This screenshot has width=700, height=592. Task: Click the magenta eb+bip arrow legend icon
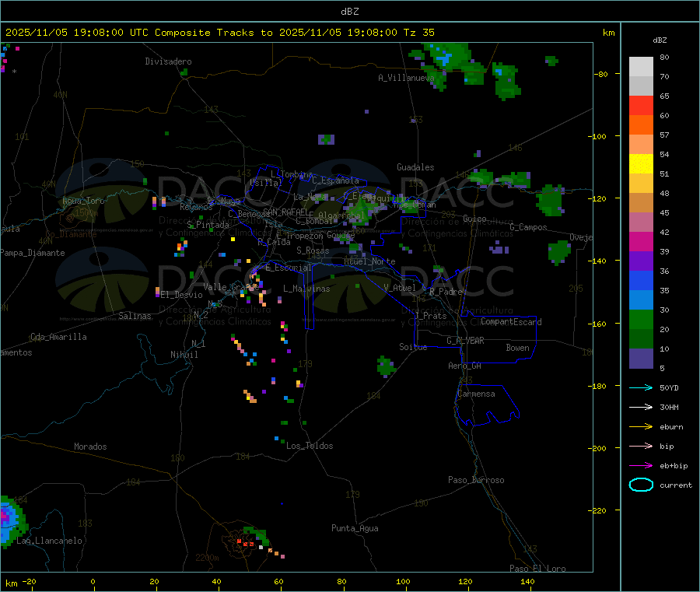(641, 465)
